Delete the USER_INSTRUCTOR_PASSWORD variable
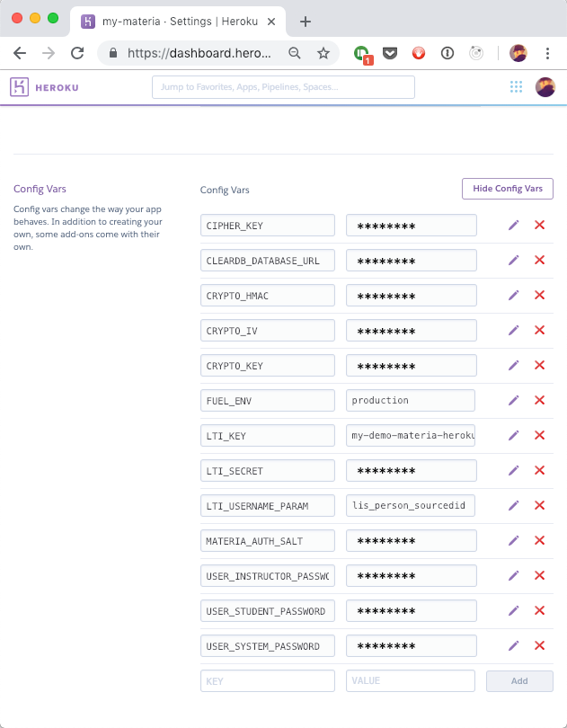 tap(539, 576)
